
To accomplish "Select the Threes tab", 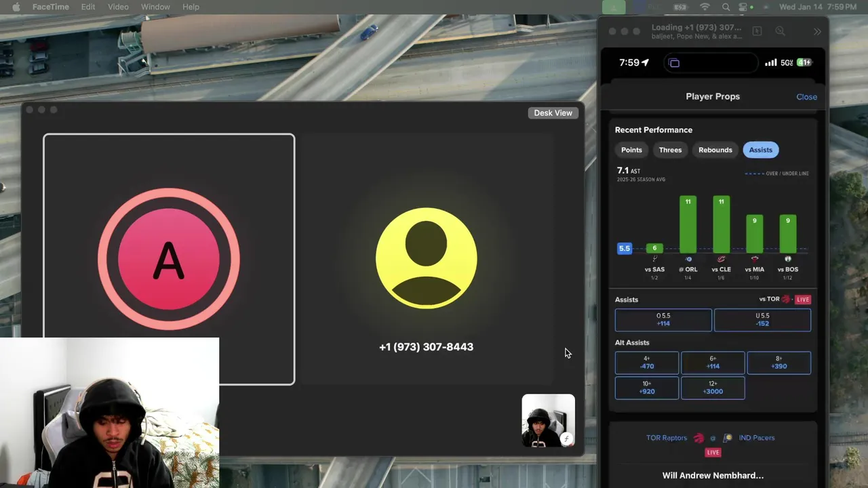I will 670,150.
